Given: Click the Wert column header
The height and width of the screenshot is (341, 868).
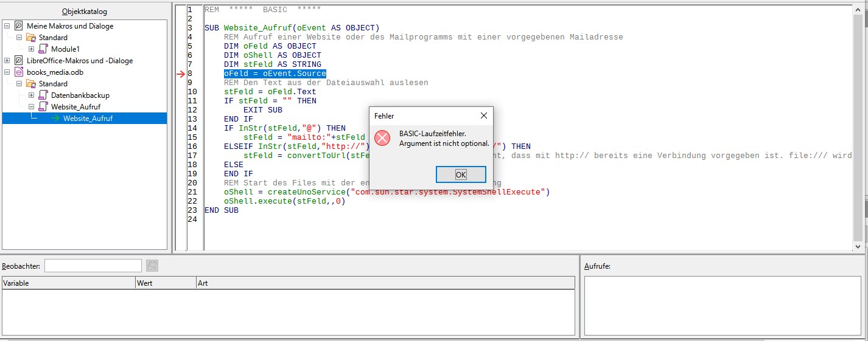Looking at the screenshot, I should click(x=166, y=283).
